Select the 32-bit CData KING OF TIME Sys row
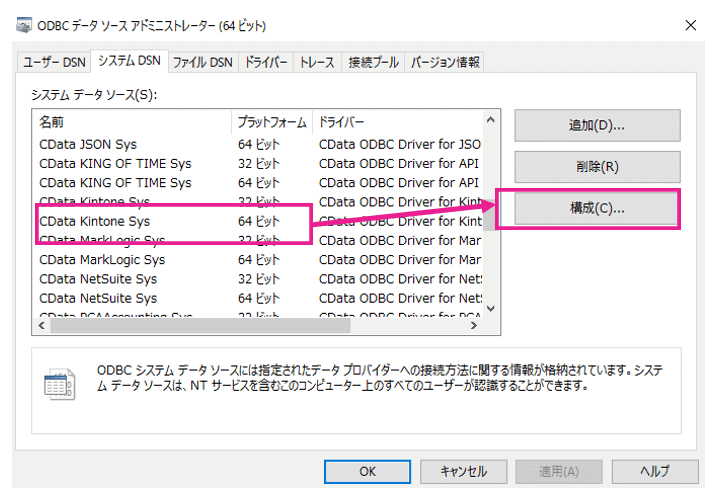This screenshot has width=715, height=503. click(258, 164)
